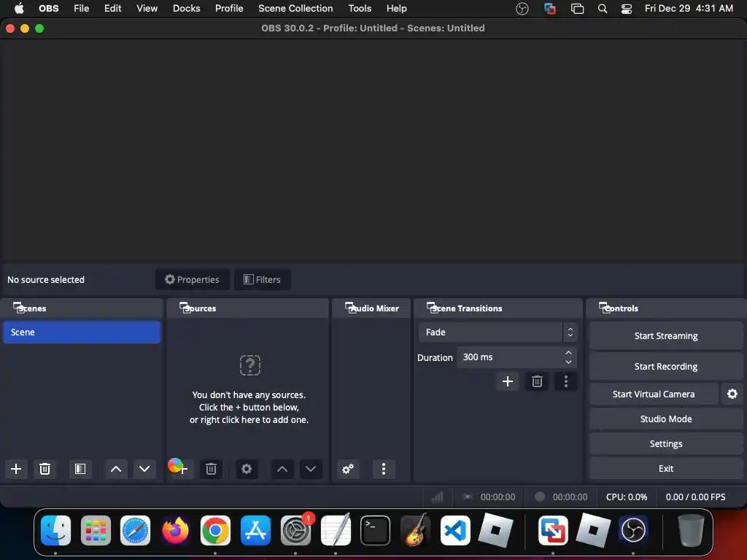The width and height of the screenshot is (747, 560).
Task: Undock the Sources panel via dock icon
Action: pos(185,307)
